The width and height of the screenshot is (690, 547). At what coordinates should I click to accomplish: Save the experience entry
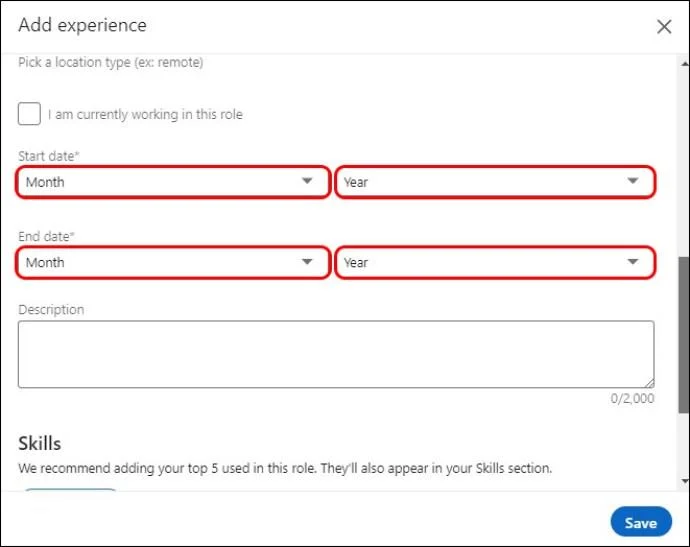[x=641, y=522]
